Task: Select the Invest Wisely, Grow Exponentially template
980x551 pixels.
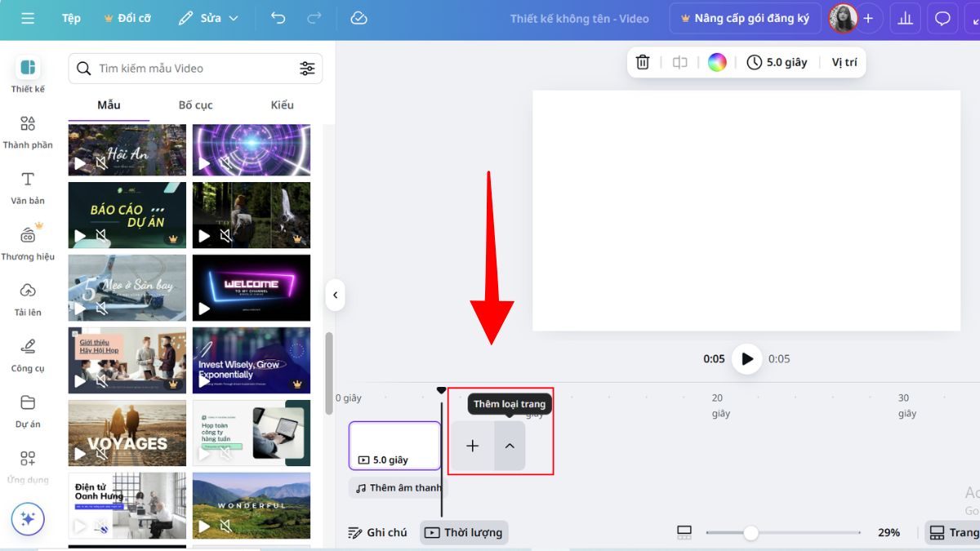Action: click(x=252, y=361)
